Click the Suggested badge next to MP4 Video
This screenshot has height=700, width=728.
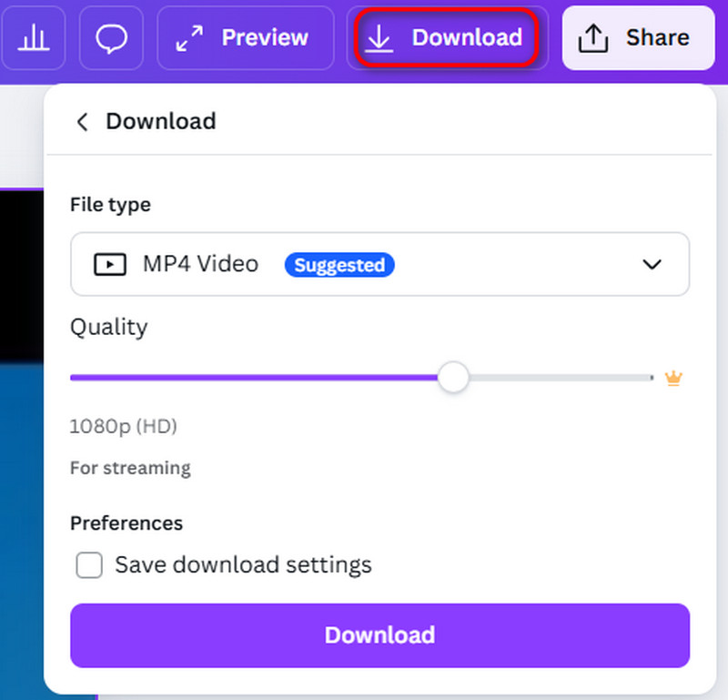[x=339, y=265]
